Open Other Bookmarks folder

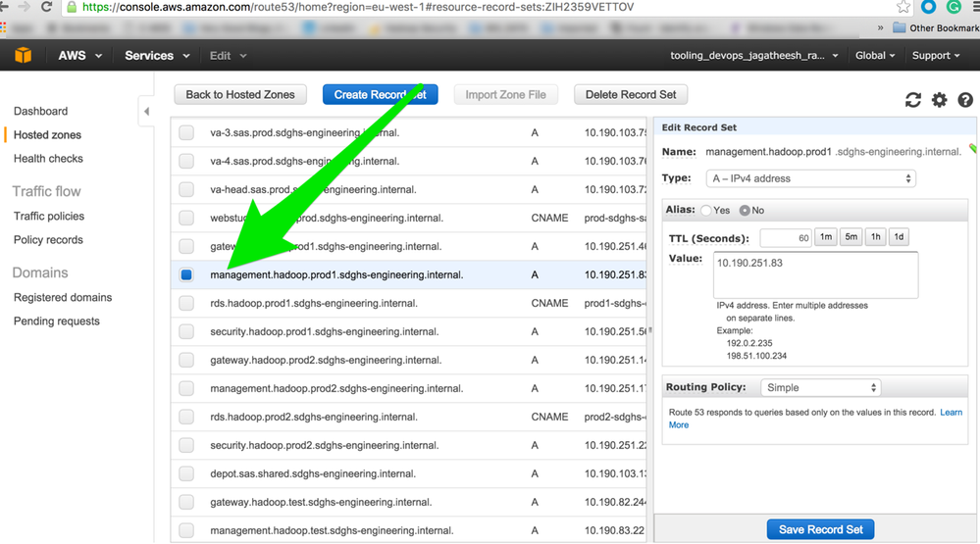[x=936, y=27]
